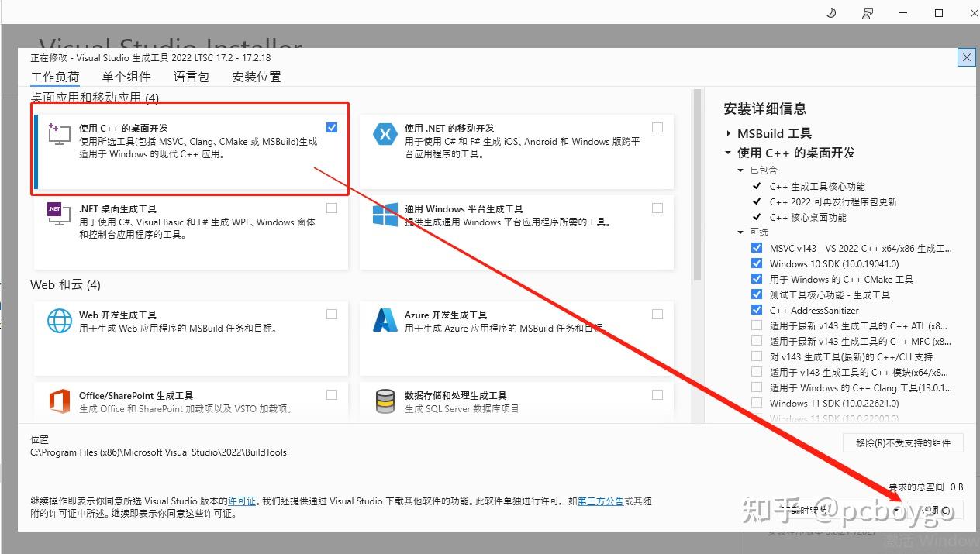Expand the MSBuild 工具 tree node
The width and height of the screenshot is (980, 554).
(x=729, y=133)
